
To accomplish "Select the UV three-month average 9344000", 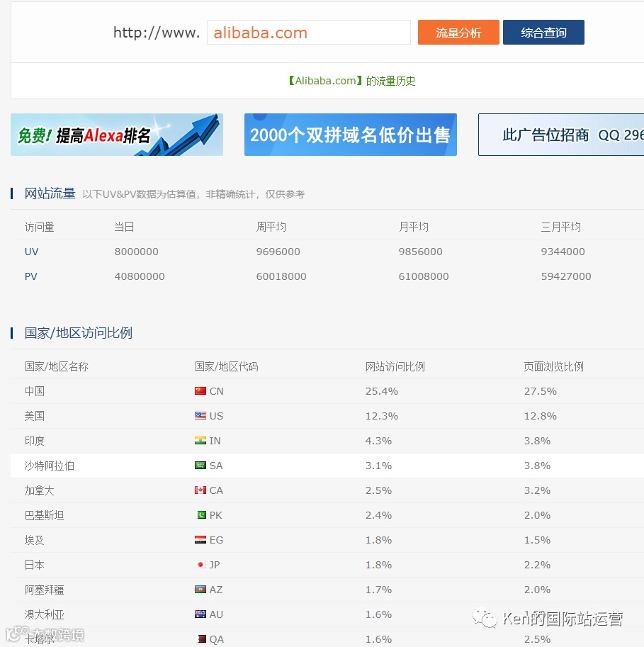I will [x=563, y=252].
